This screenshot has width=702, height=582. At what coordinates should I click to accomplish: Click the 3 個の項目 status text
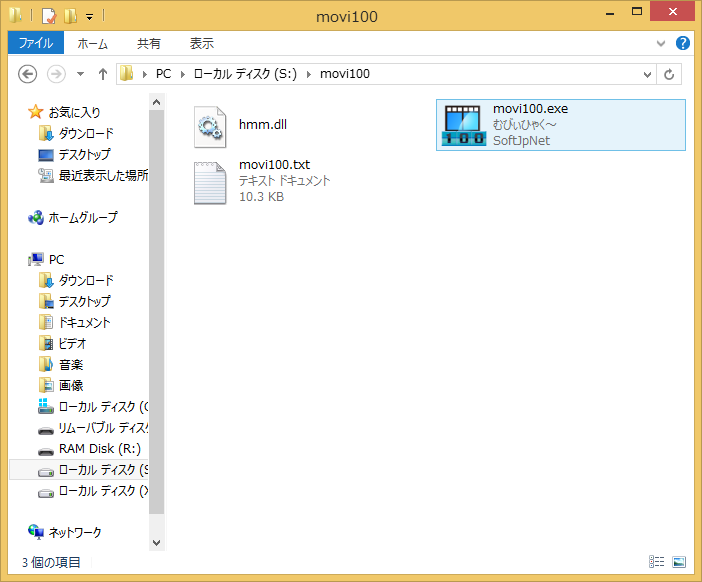(x=51, y=562)
